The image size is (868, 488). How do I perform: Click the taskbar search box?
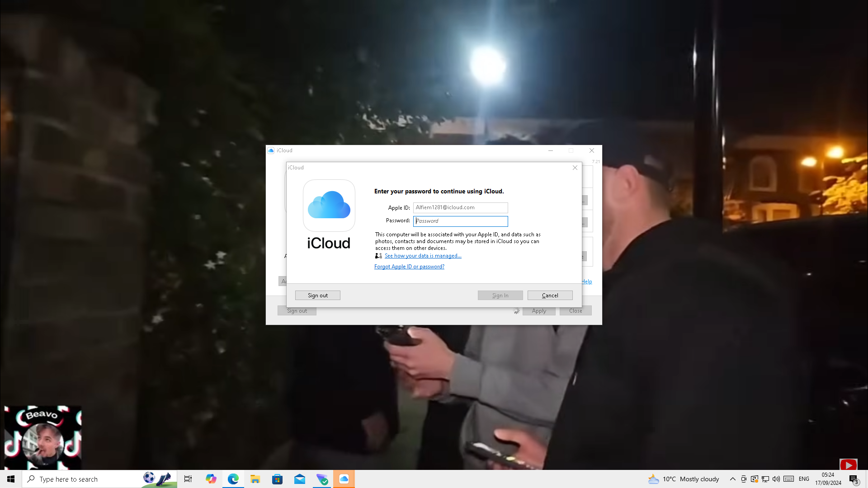click(99, 479)
